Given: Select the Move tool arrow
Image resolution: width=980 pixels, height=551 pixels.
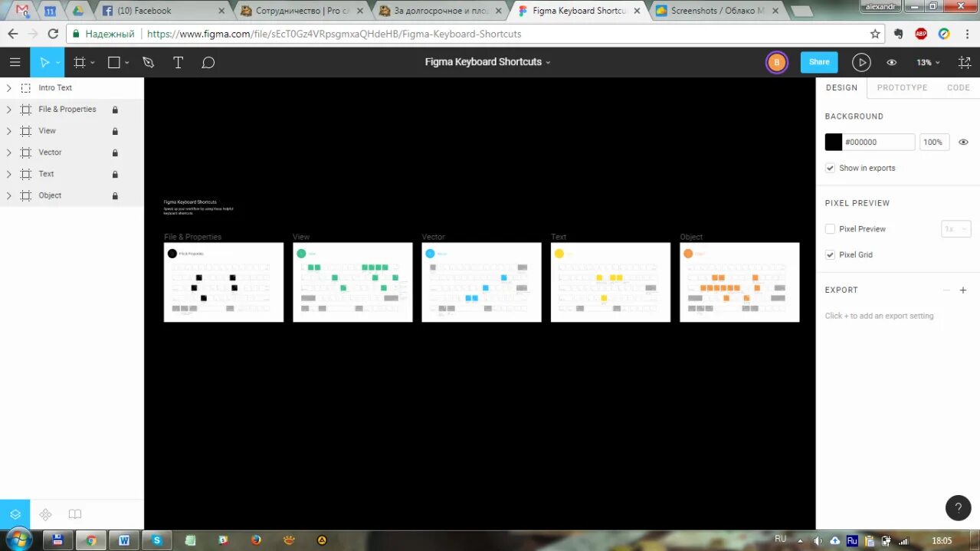Looking at the screenshot, I should click(45, 62).
